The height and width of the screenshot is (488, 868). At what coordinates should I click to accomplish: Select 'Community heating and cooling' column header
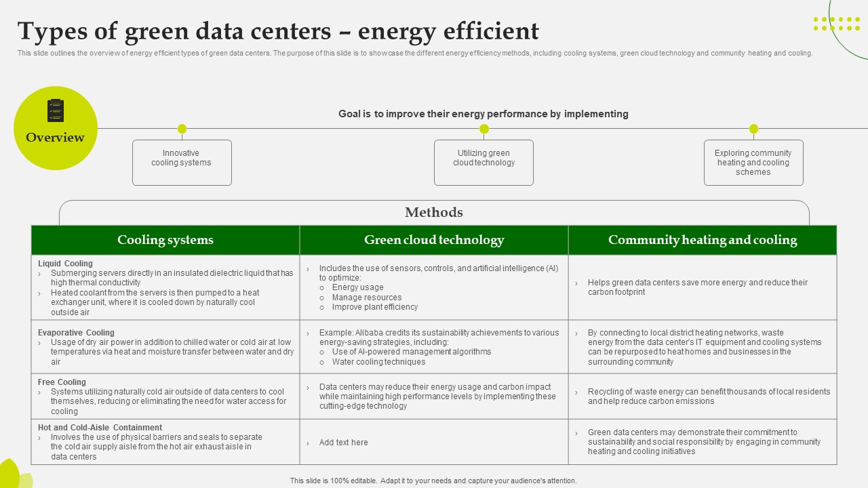[x=703, y=240]
